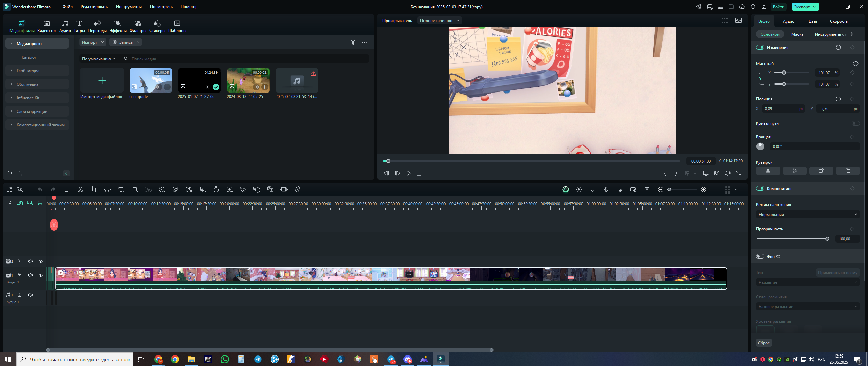This screenshot has width=868, height=366.
Task: Zoom out the timeline with minus button
Action: pos(660,189)
